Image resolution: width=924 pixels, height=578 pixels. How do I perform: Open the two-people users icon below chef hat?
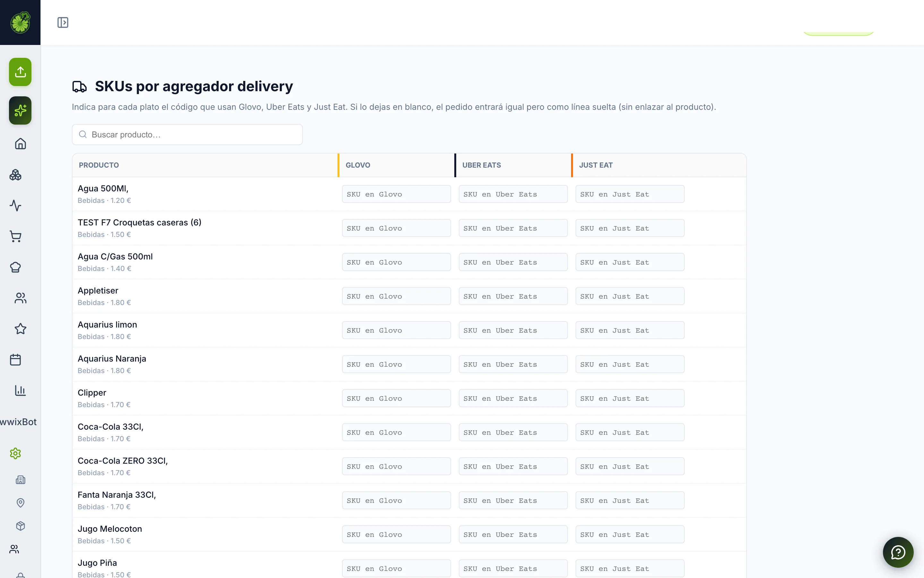click(x=20, y=298)
